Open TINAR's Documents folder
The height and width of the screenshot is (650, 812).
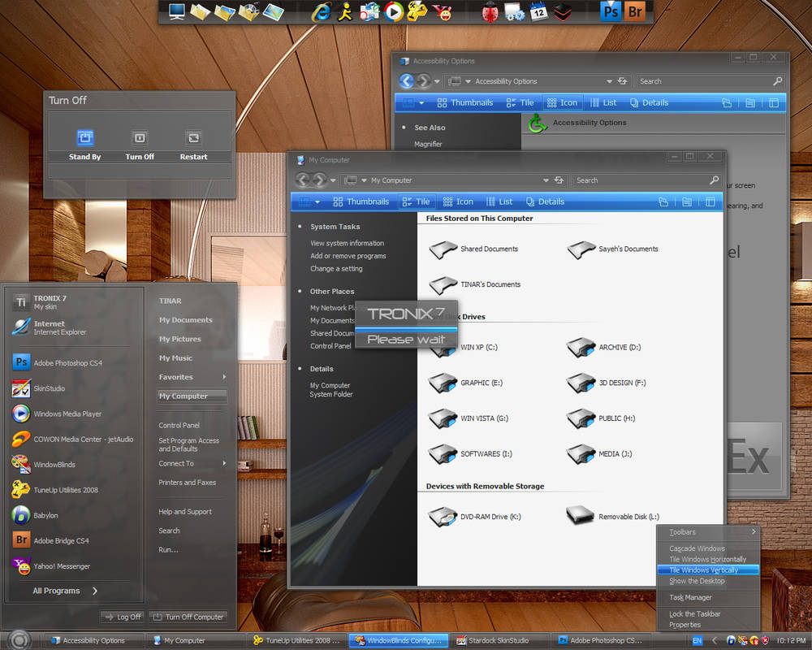[474, 284]
